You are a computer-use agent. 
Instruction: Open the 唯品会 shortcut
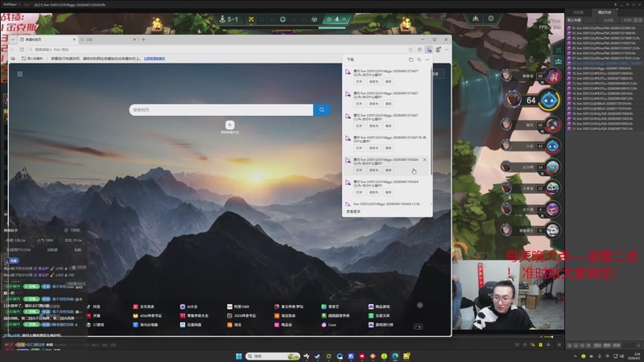coord(283,325)
